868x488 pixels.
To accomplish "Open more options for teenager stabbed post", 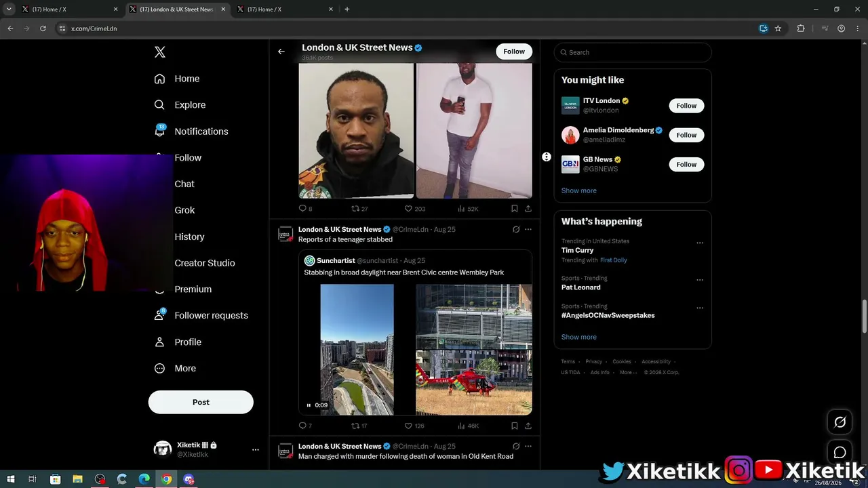I will 528,230.
